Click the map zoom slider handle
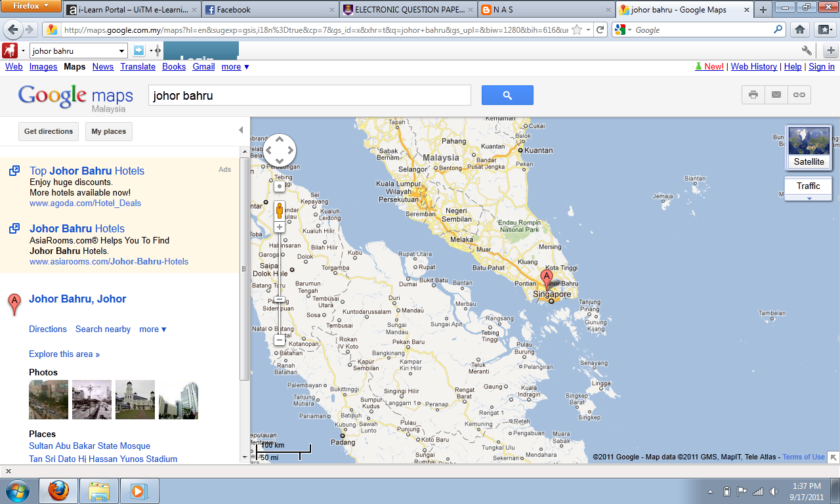The image size is (840, 504). click(280, 299)
